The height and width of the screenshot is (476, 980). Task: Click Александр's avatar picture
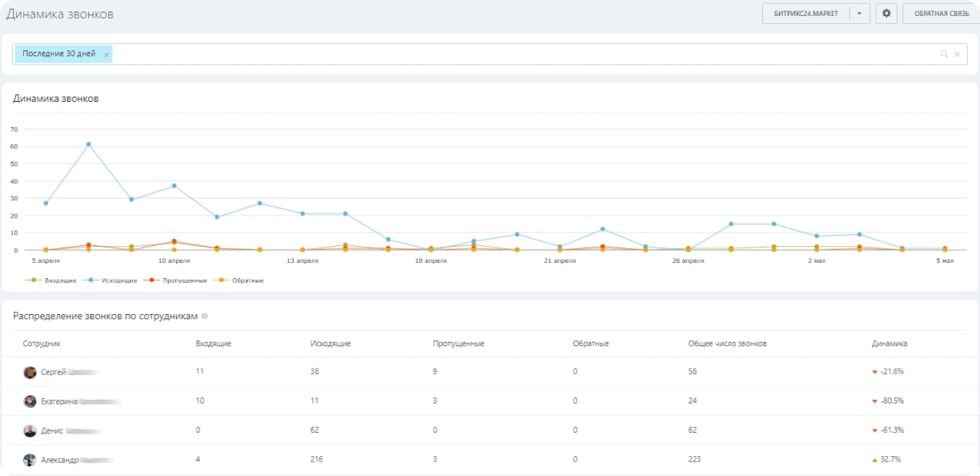coord(30,460)
